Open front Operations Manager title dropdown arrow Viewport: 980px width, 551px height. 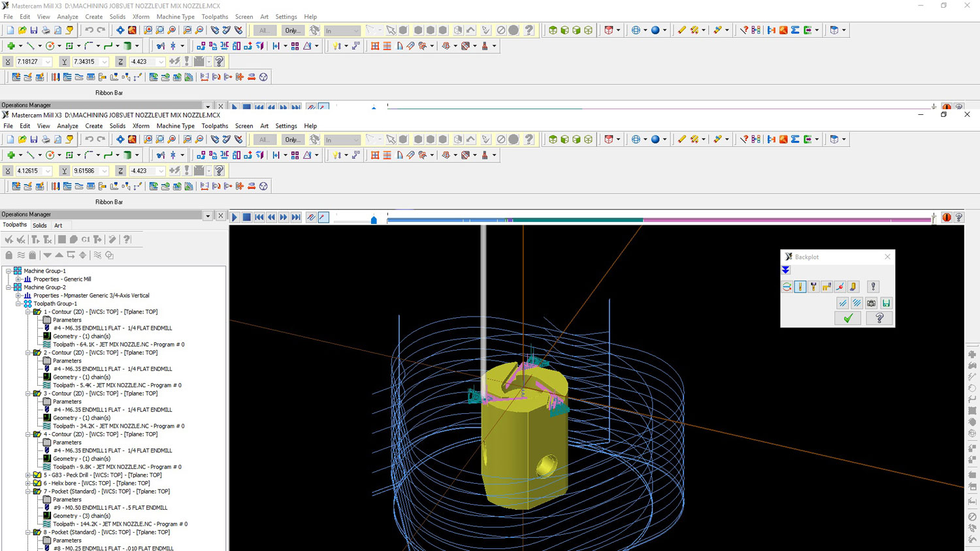pyautogui.click(x=208, y=215)
